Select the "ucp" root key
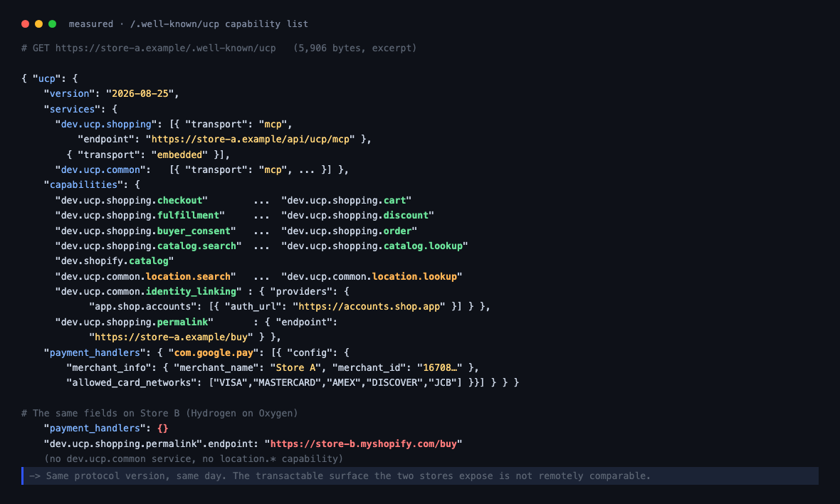Image resolution: width=840 pixels, height=504 pixels. [46, 79]
